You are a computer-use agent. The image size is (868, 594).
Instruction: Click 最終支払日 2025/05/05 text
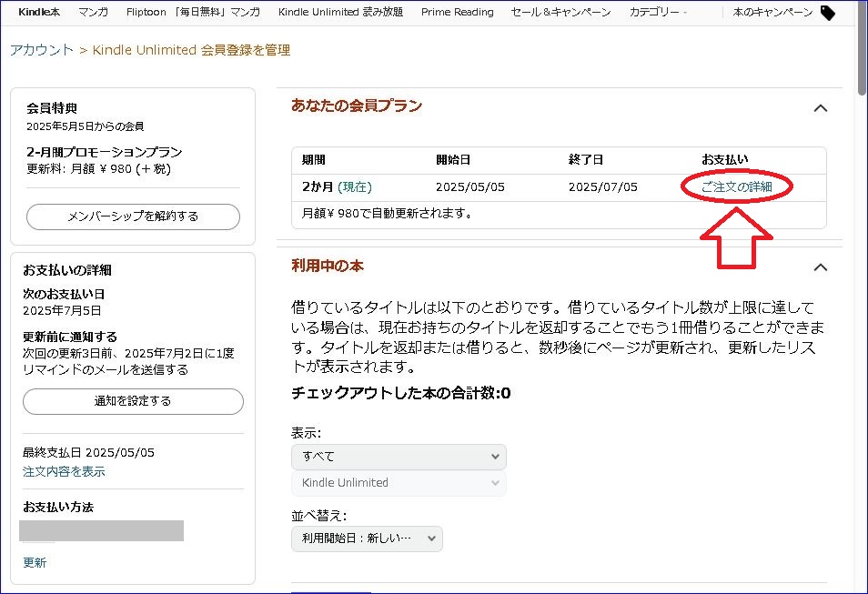pyautogui.click(x=88, y=452)
